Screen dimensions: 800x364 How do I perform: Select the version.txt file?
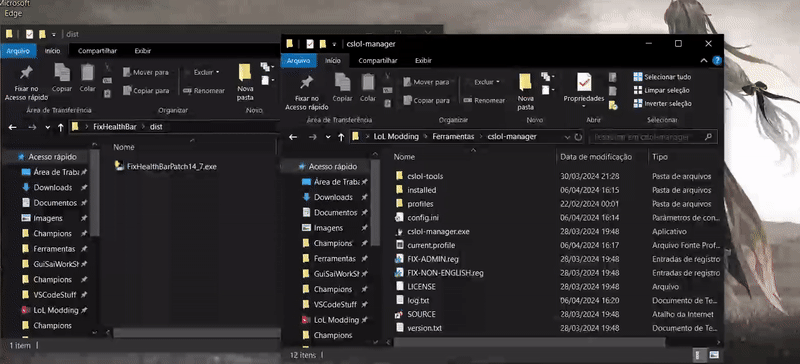tap(418, 328)
